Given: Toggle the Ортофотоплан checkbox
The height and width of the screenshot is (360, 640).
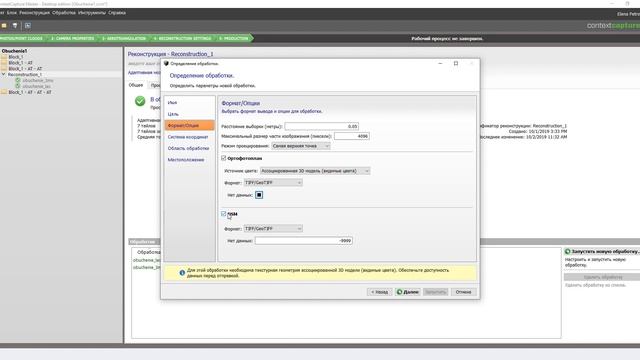Looking at the screenshot, I should coord(224,158).
